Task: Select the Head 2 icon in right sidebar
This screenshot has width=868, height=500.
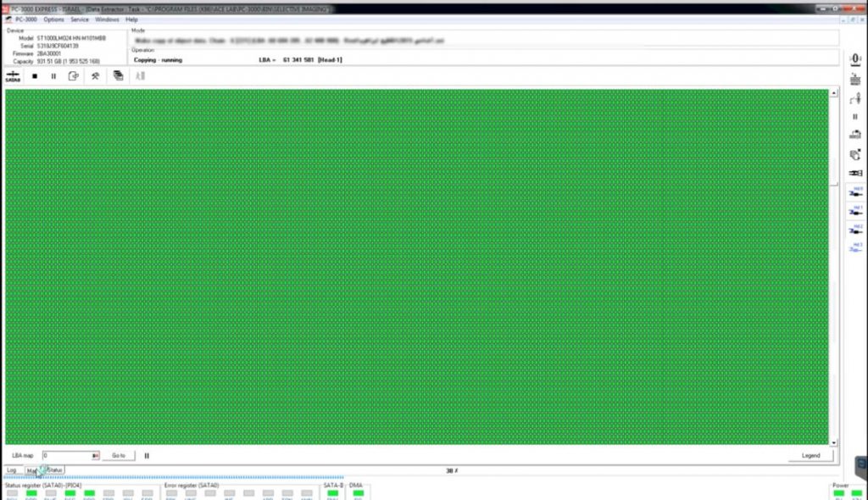Action: pyautogui.click(x=855, y=230)
